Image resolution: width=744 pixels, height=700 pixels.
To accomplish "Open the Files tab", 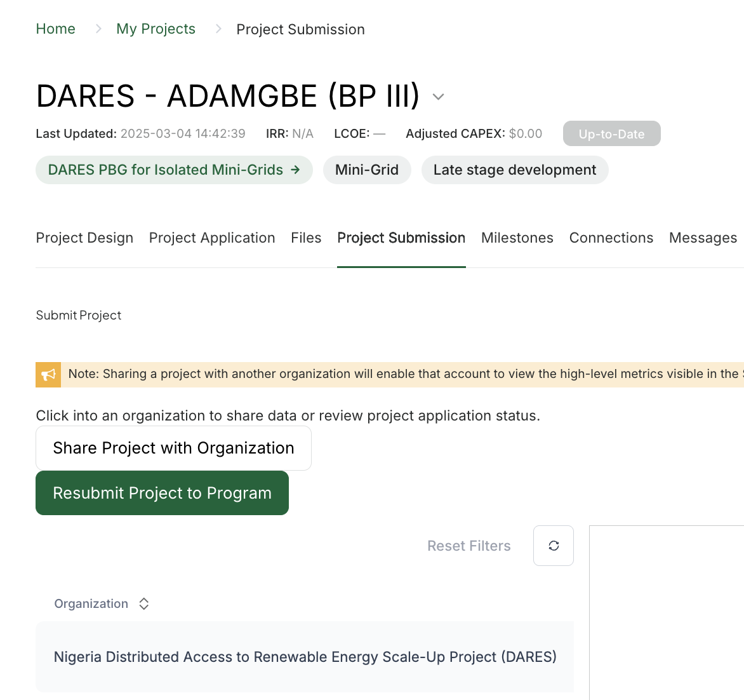I will (306, 238).
